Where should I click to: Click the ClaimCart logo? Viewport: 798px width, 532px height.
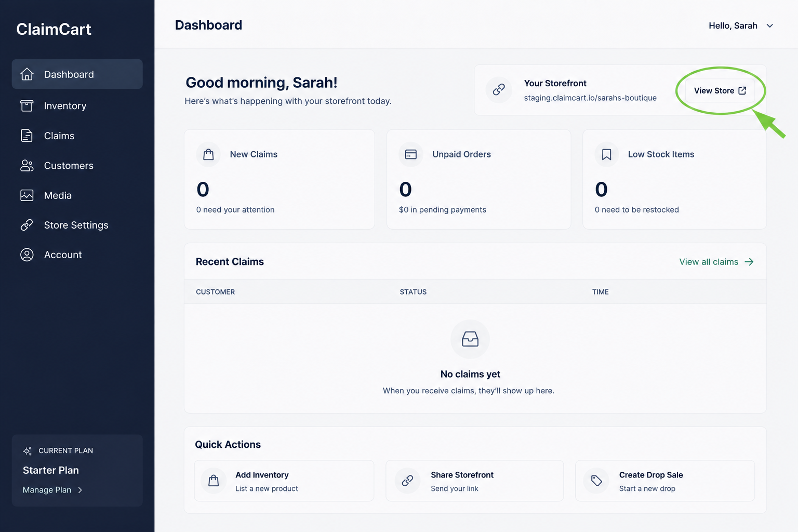[54, 29]
